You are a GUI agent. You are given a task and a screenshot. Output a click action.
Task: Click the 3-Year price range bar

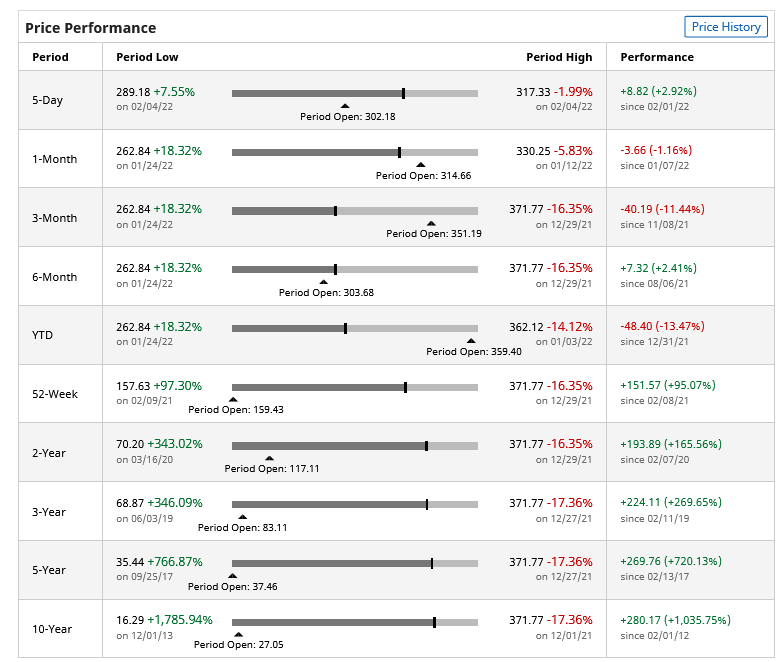pyautogui.click(x=354, y=504)
